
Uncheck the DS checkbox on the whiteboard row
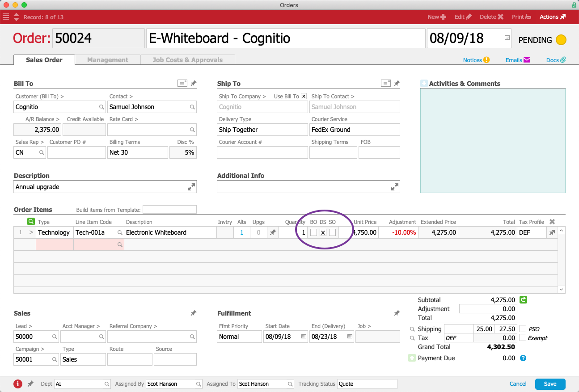323,232
